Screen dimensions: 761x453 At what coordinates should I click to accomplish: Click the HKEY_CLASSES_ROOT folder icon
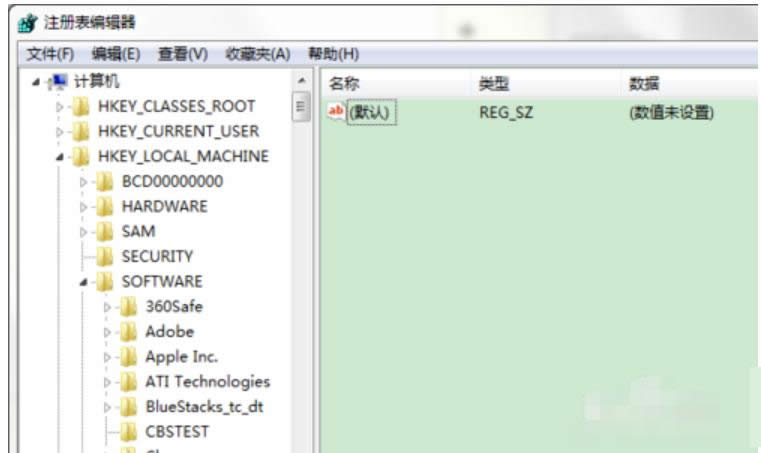point(82,107)
